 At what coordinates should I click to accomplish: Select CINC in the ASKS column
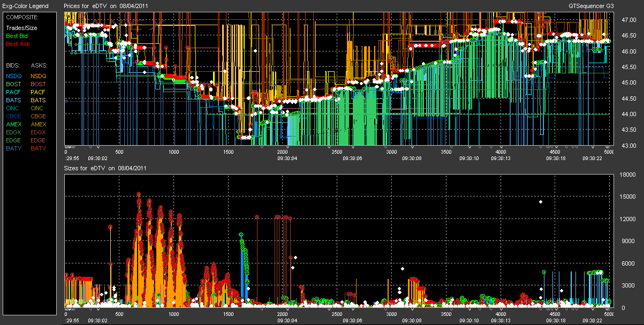click(x=38, y=108)
